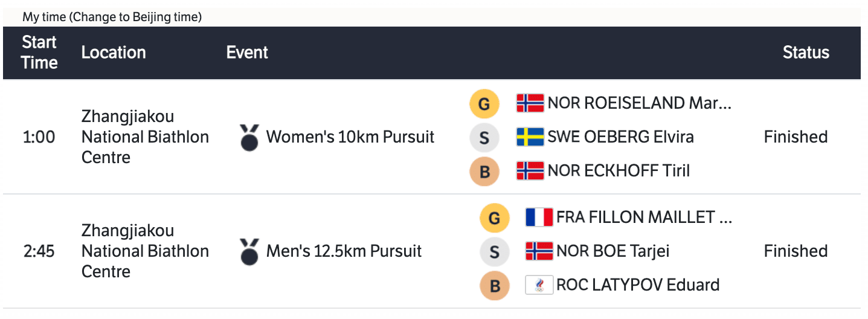Click the Swedish flag next to Oeberg
The image size is (868, 319).
[x=530, y=137]
